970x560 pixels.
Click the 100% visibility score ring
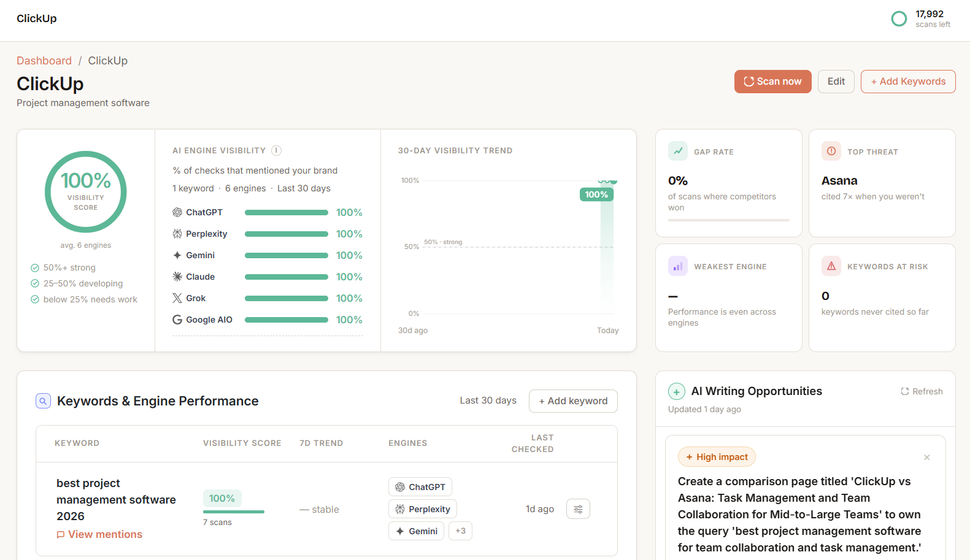pos(86,192)
